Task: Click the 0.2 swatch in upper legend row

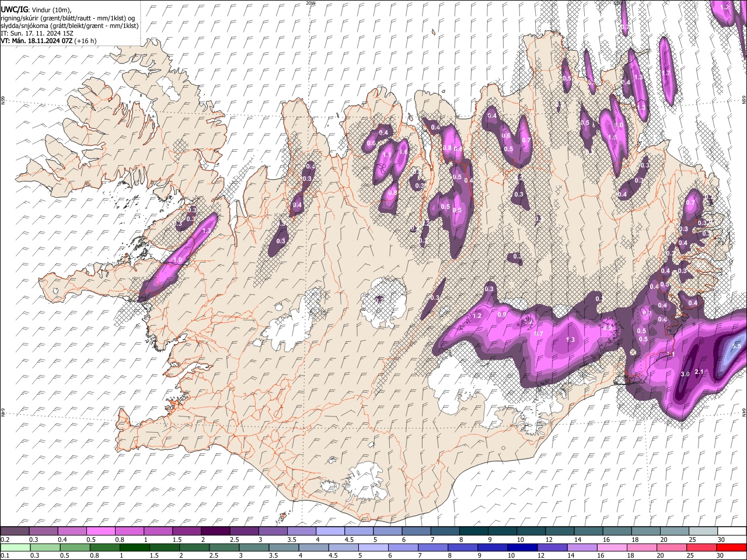Action: pyautogui.click(x=15, y=531)
